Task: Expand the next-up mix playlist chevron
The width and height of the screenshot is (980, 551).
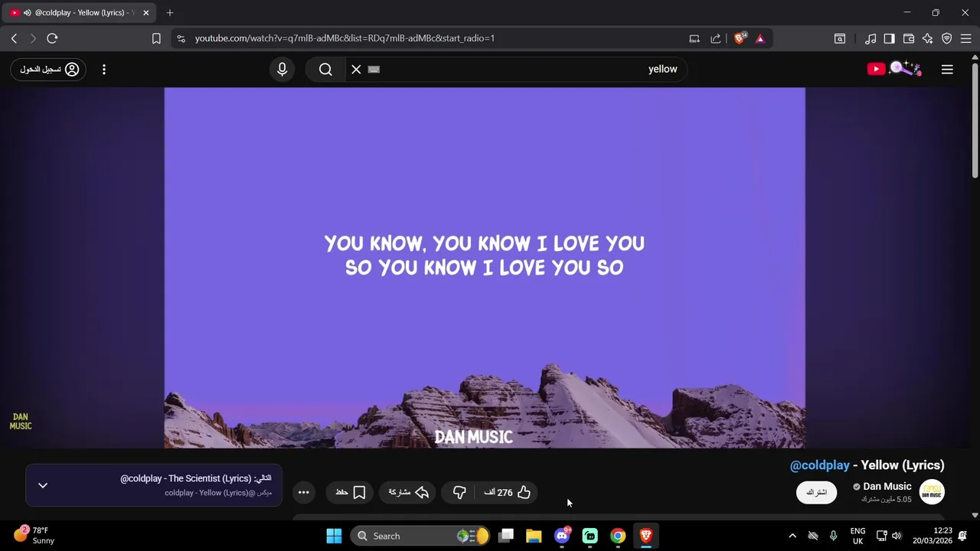Action: 43,485
